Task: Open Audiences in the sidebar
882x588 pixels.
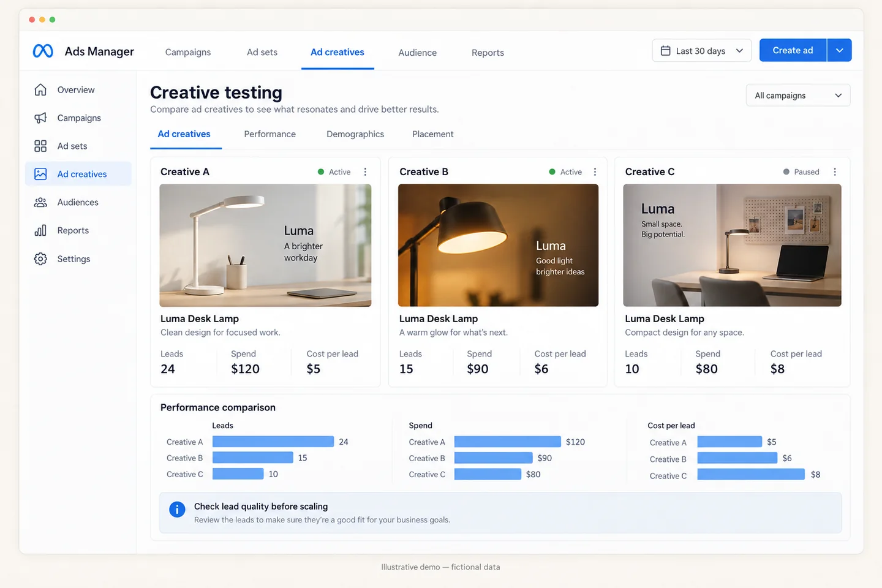Action: coord(78,202)
